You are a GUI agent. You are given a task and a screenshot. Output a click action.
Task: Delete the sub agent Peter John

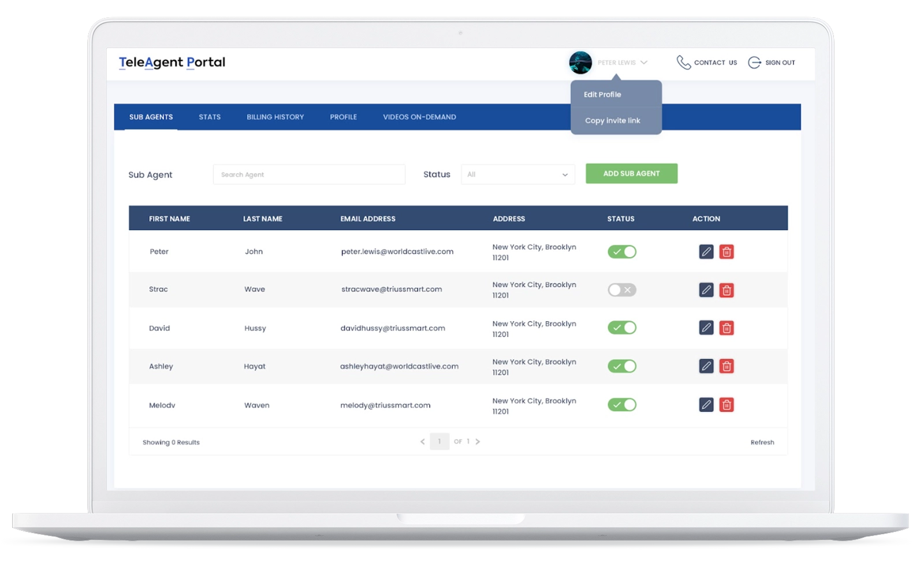(x=726, y=252)
